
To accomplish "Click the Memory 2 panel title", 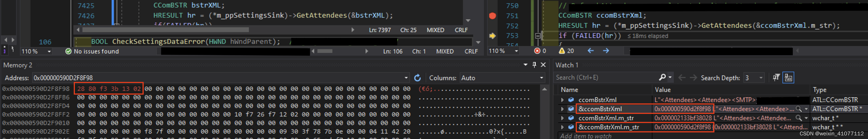I will 17,65.
